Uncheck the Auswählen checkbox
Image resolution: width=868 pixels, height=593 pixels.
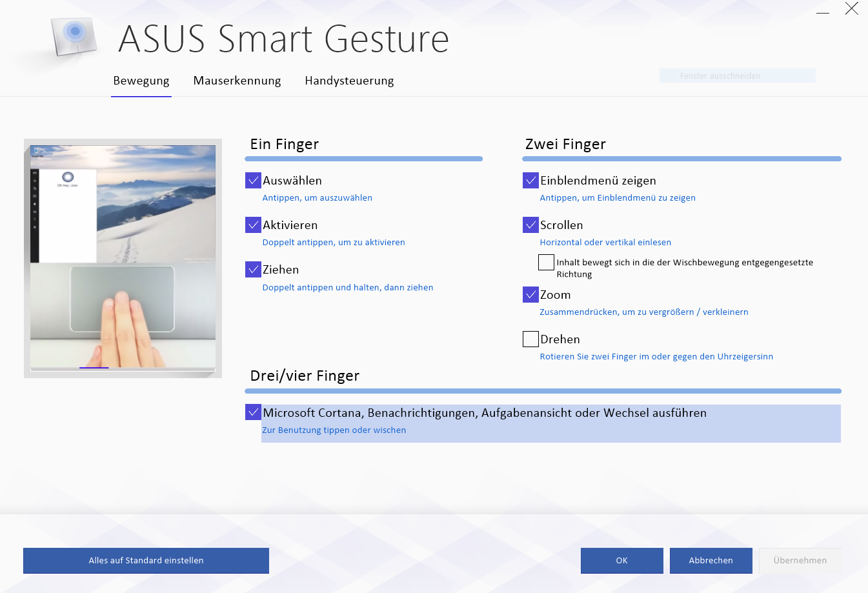click(x=253, y=180)
